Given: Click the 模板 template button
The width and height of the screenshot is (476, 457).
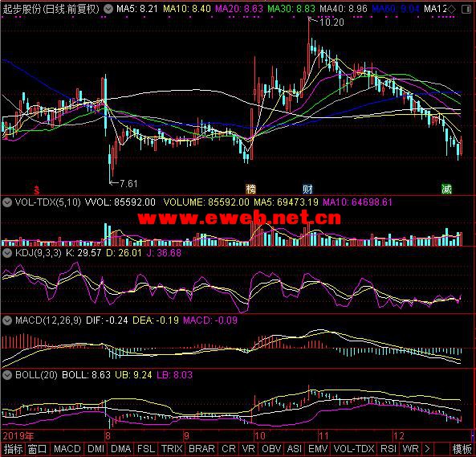Looking at the screenshot, I should tap(462, 449).
